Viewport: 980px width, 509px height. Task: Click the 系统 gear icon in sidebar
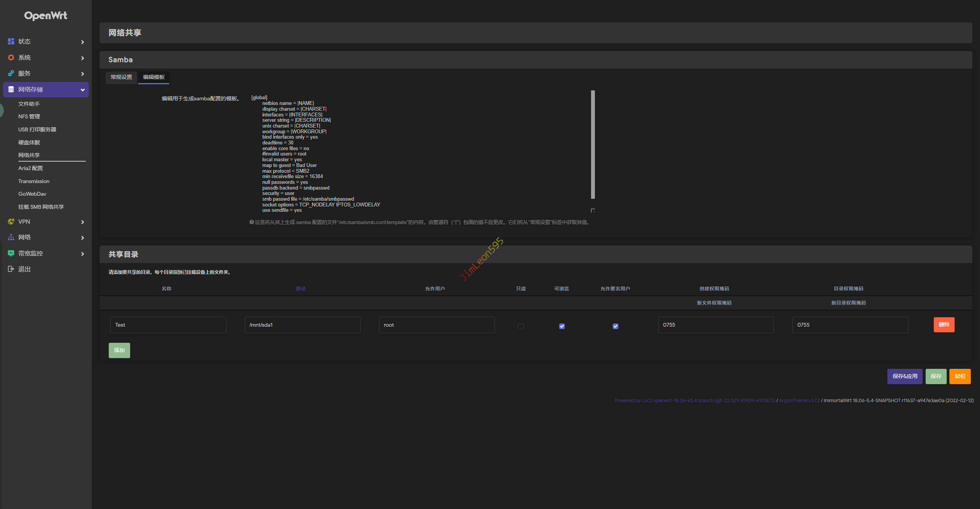[x=11, y=57]
